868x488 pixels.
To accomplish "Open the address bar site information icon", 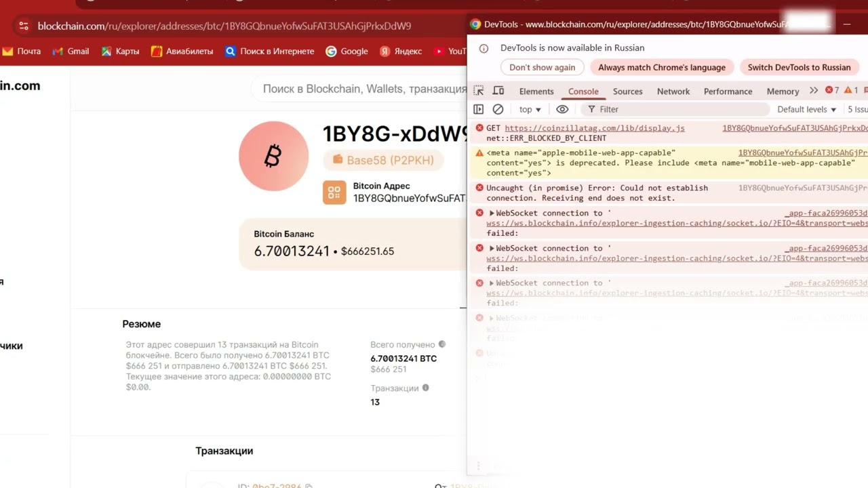I will tap(24, 26).
